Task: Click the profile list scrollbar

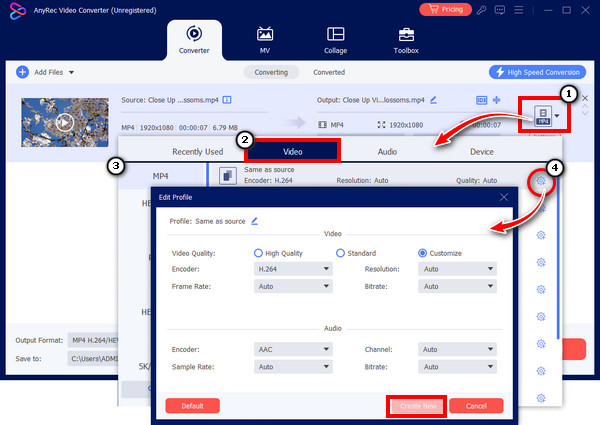Action: (558, 260)
